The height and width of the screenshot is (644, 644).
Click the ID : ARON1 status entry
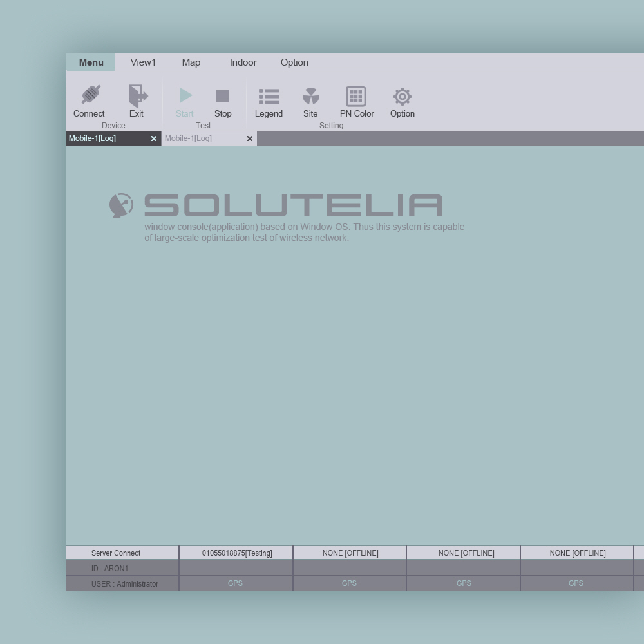click(x=122, y=568)
